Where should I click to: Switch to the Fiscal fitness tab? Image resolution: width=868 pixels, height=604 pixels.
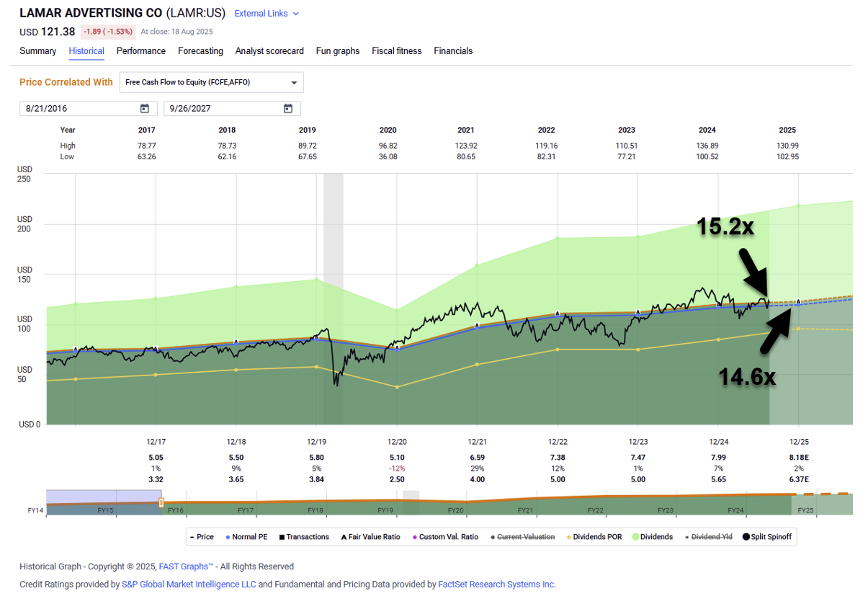[x=397, y=51]
